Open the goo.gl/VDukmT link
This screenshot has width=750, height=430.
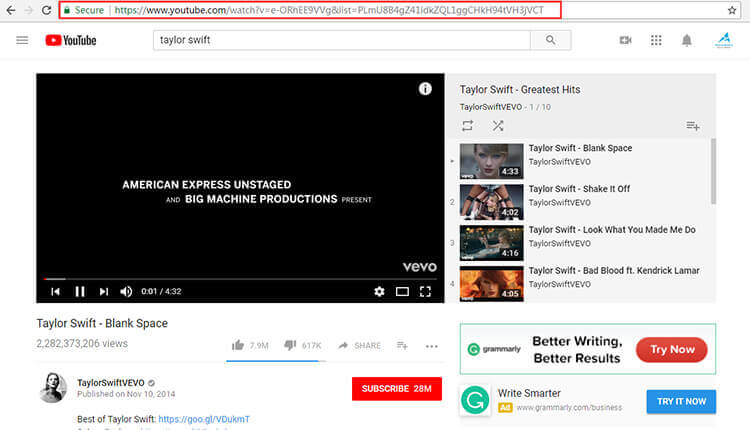point(204,419)
